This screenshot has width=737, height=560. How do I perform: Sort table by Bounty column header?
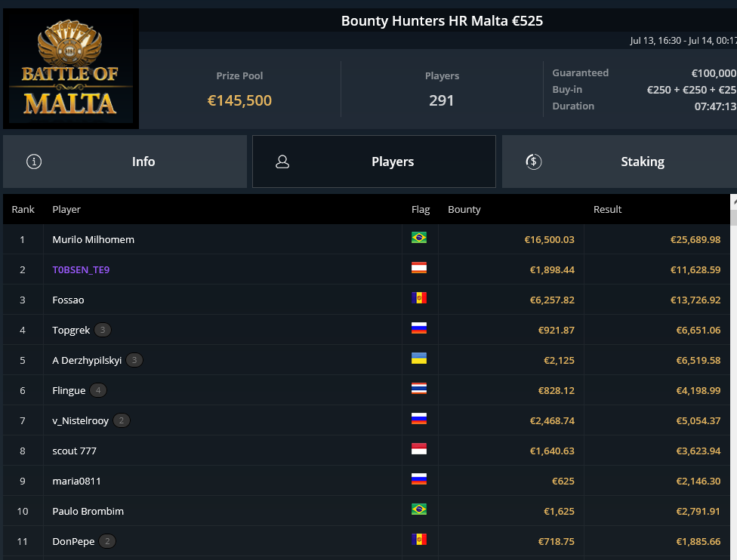(x=464, y=210)
